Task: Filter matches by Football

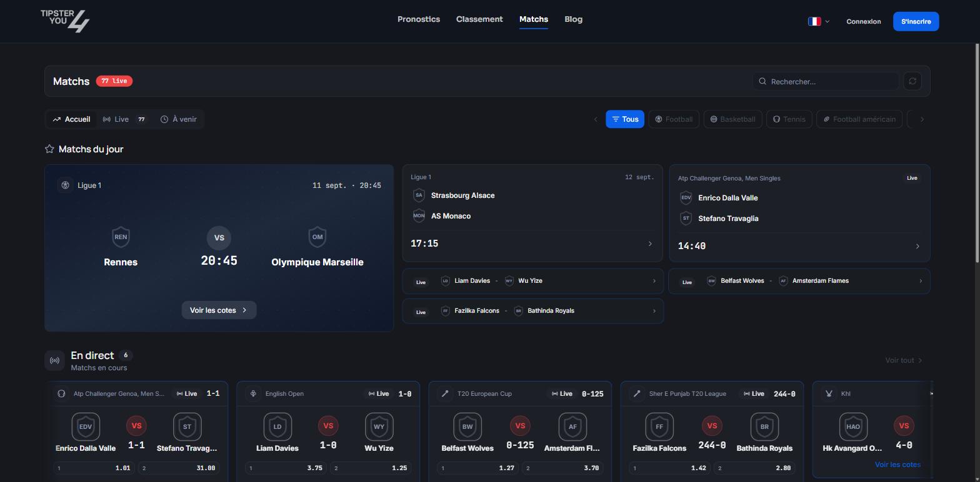Action: click(x=674, y=119)
